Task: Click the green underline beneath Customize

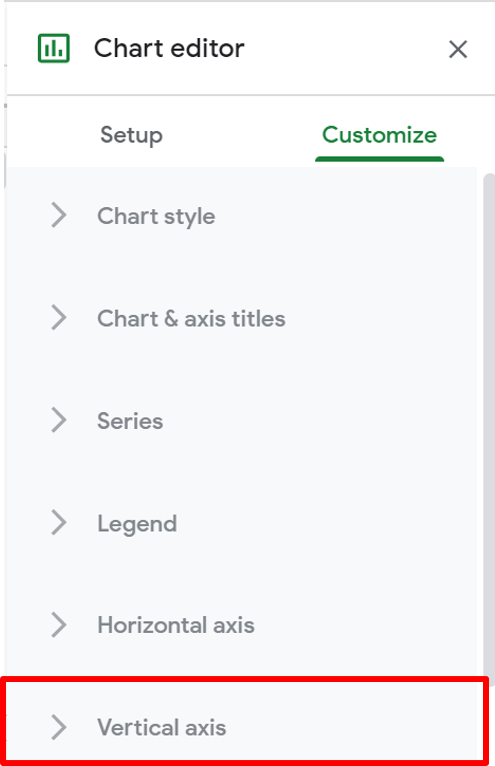Action: [x=380, y=159]
